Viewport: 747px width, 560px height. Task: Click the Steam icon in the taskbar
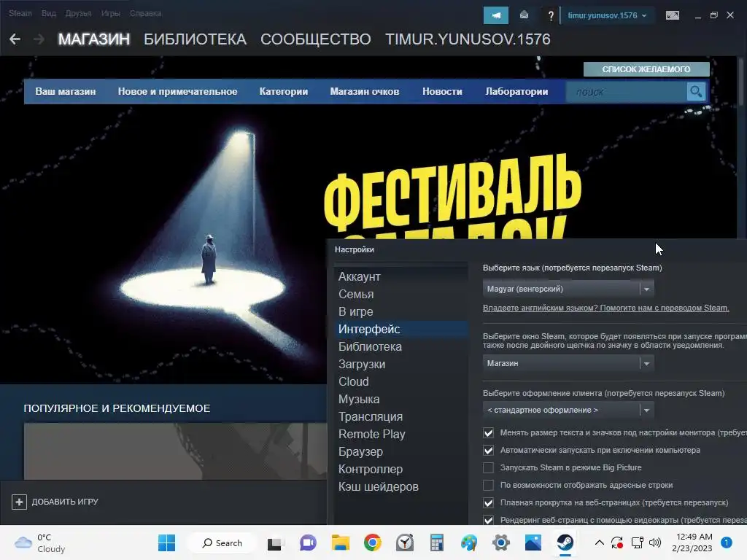click(565, 542)
